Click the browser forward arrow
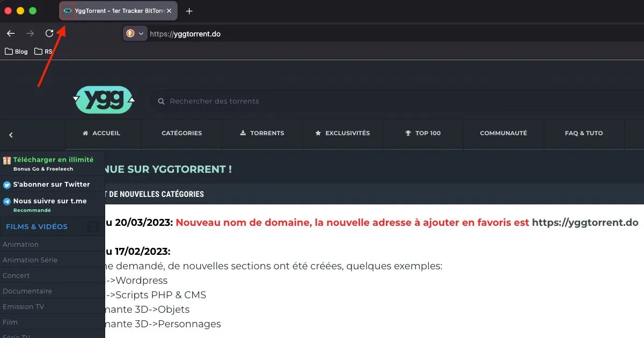Image resolution: width=644 pixels, height=338 pixels. tap(30, 33)
